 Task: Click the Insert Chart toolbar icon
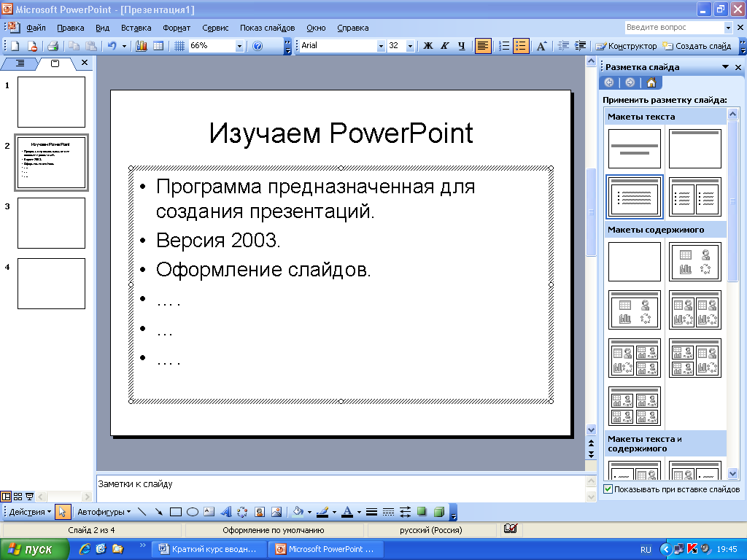pos(142,46)
